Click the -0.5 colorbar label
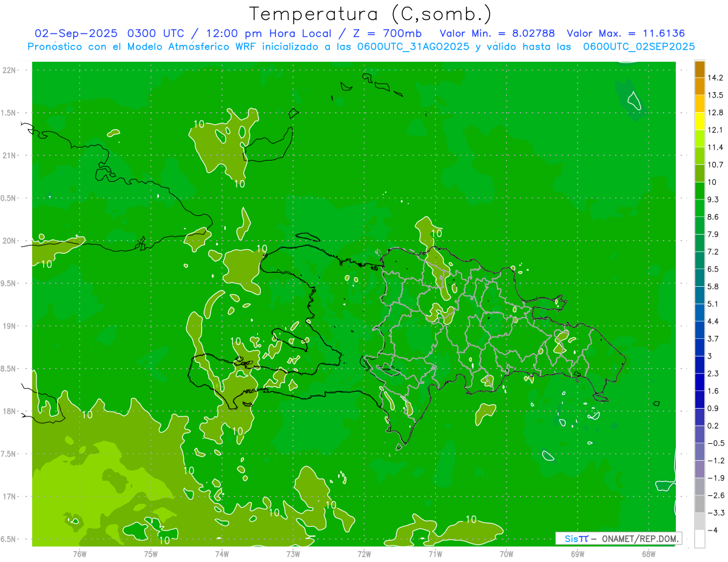The height and width of the screenshot is (562, 728). tap(716, 443)
